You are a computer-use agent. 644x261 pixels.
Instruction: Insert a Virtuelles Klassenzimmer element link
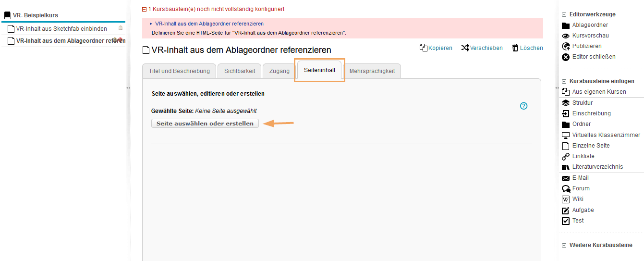[606, 135]
